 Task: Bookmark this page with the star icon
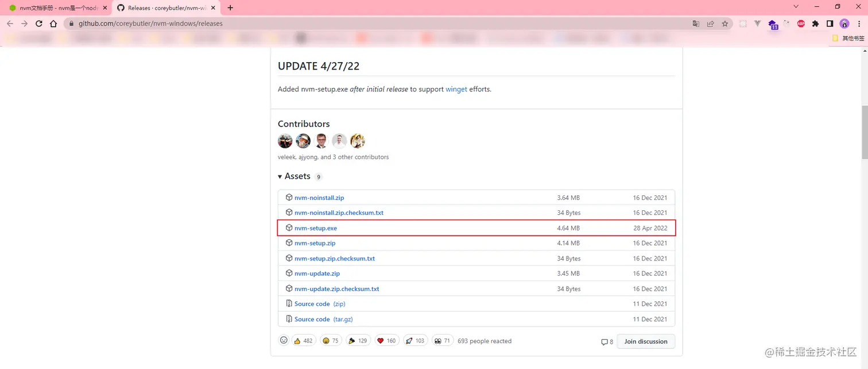point(725,24)
